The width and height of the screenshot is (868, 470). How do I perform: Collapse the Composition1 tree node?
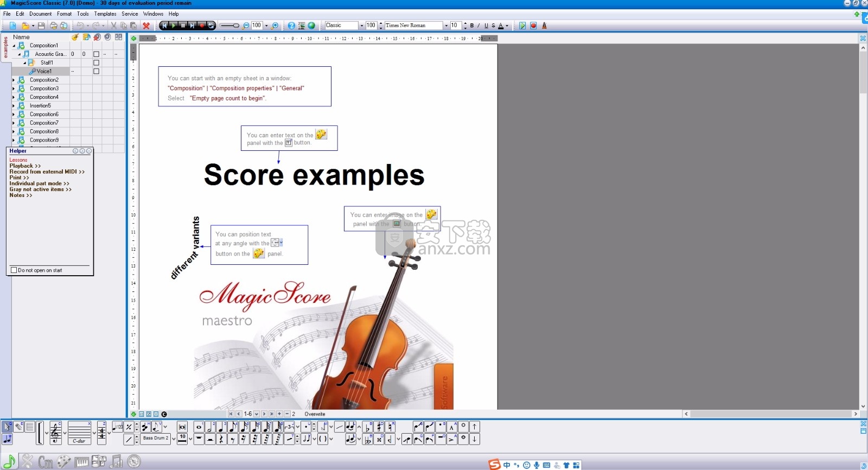[14, 46]
